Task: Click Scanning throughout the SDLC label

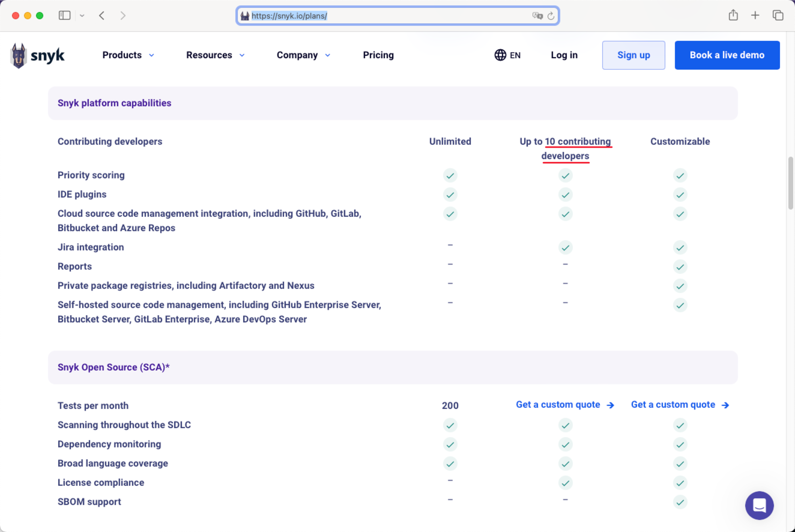Action: click(124, 425)
